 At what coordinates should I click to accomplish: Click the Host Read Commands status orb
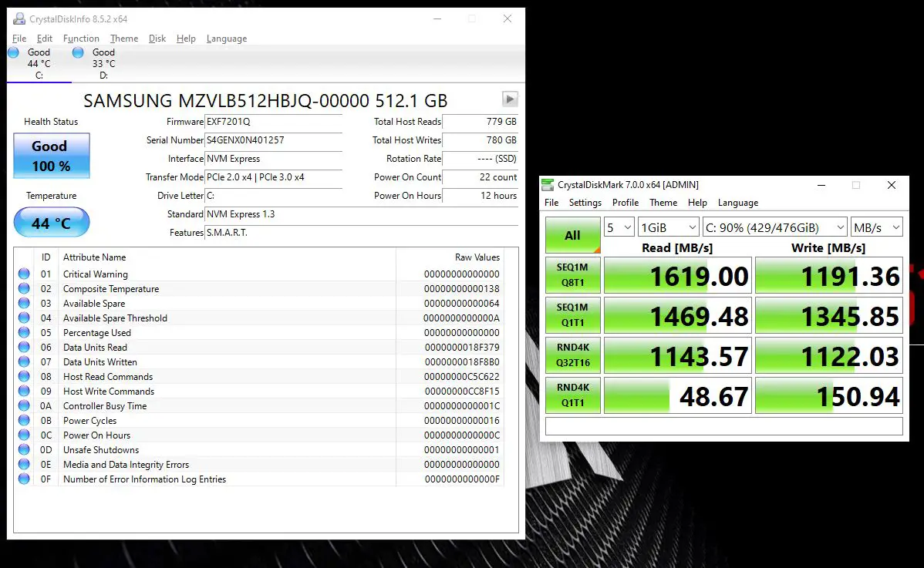tap(24, 377)
